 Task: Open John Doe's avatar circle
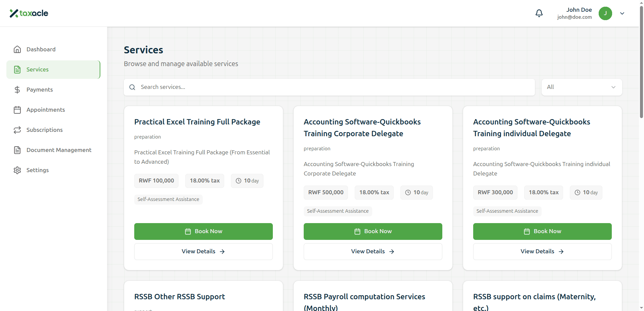click(605, 13)
